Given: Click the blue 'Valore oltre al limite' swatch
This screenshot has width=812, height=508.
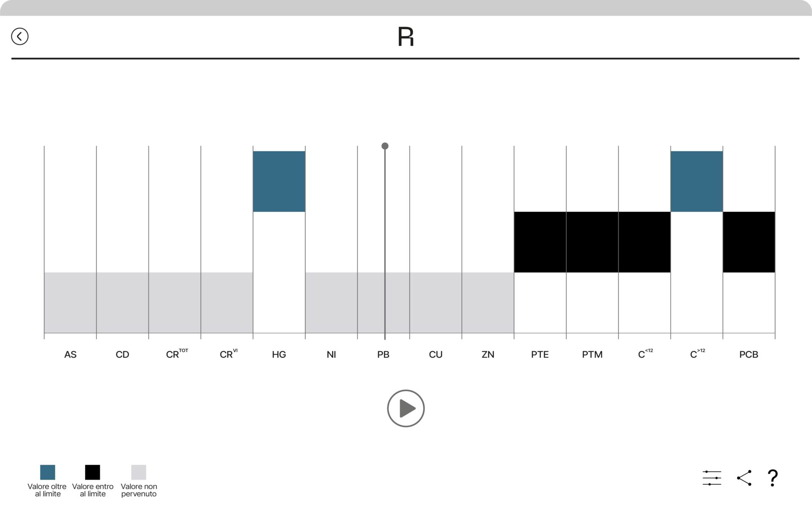Looking at the screenshot, I should pos(47,472).
